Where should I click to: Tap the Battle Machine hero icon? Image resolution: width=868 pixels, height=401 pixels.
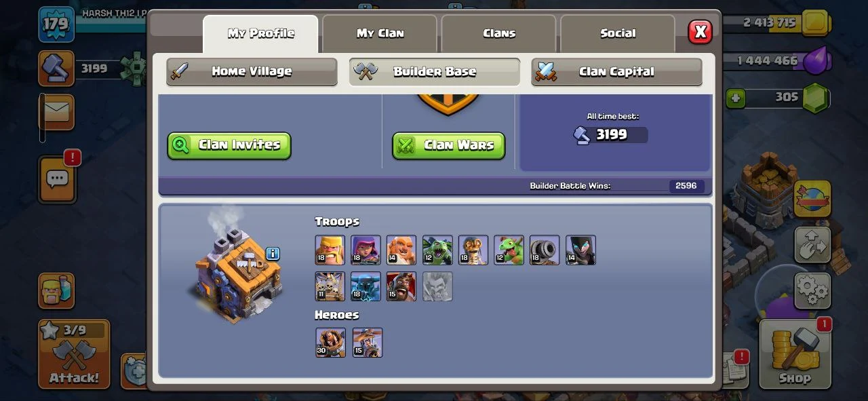click(x=330, y=343)
